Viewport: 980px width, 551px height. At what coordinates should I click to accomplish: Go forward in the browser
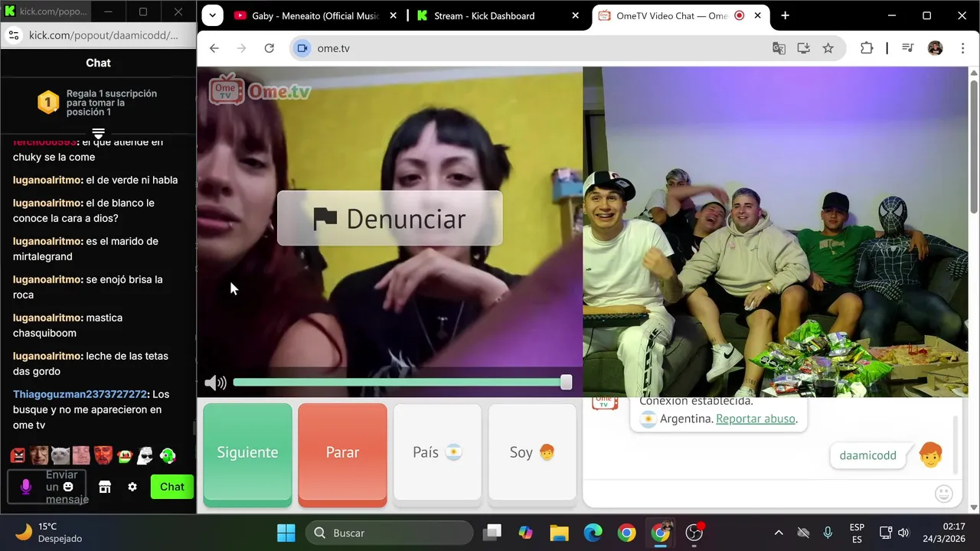pyautogui.click(x=242, y=48)
